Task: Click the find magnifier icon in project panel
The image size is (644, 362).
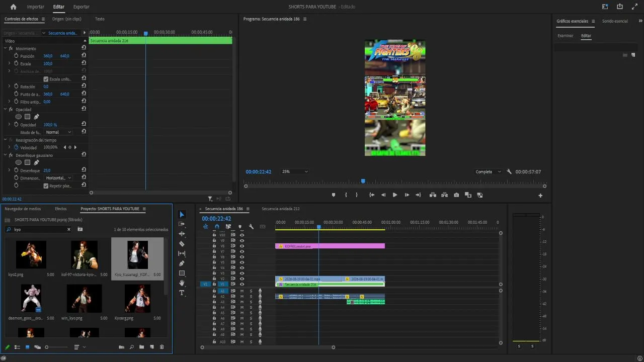Action: coord(132,347)
